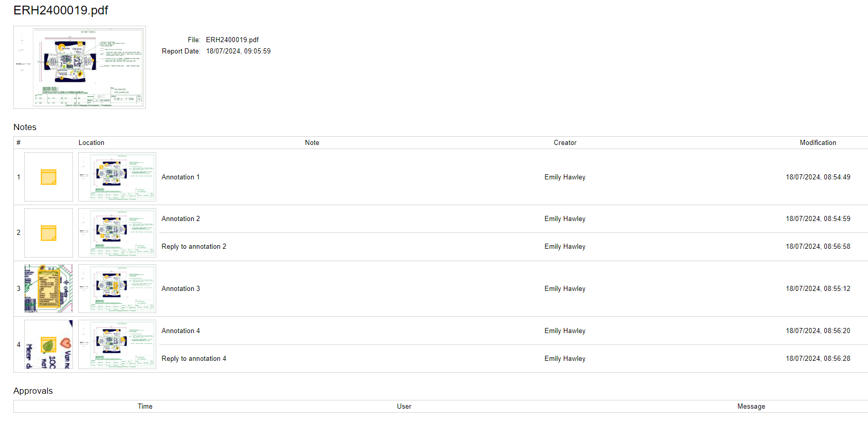Click the page location thumbnail for note 3
This screenshot has height=421, width=868.
(117, 288)
